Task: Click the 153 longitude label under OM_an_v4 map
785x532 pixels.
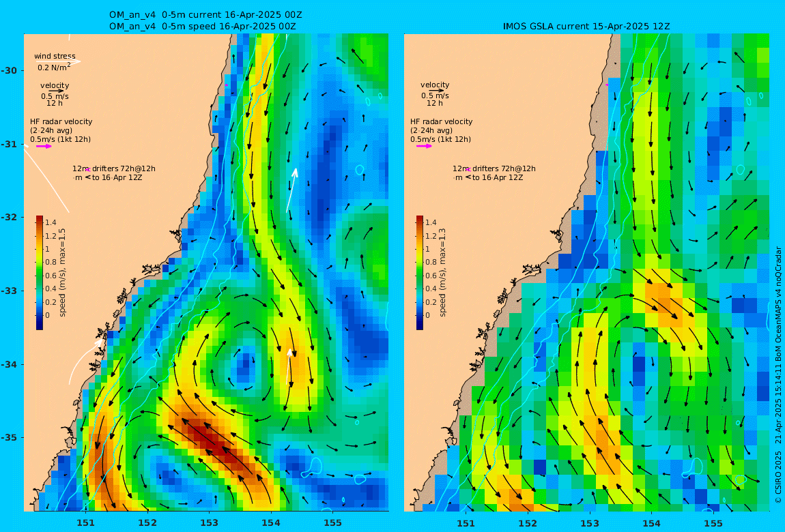Action: [x=210, y=523]
